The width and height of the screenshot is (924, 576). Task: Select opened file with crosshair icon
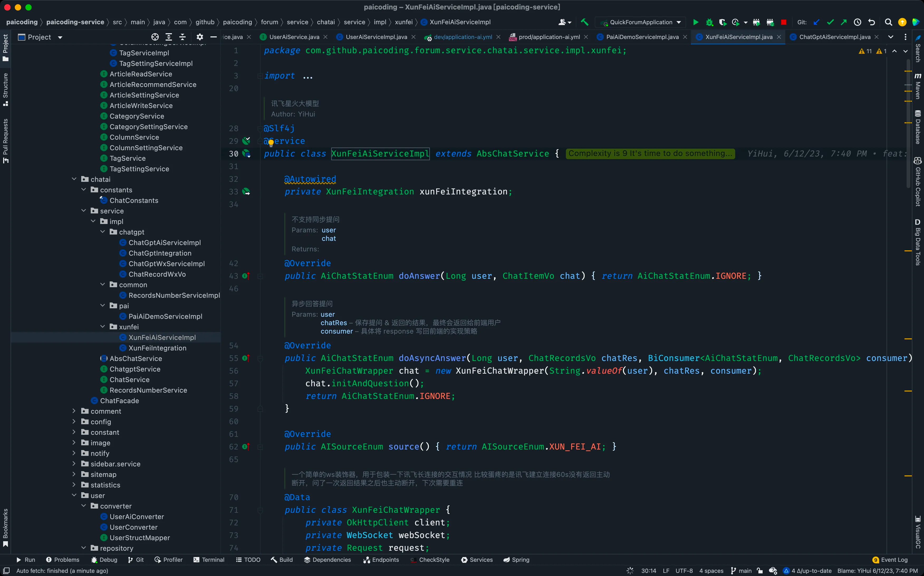(x=155, y=37)
